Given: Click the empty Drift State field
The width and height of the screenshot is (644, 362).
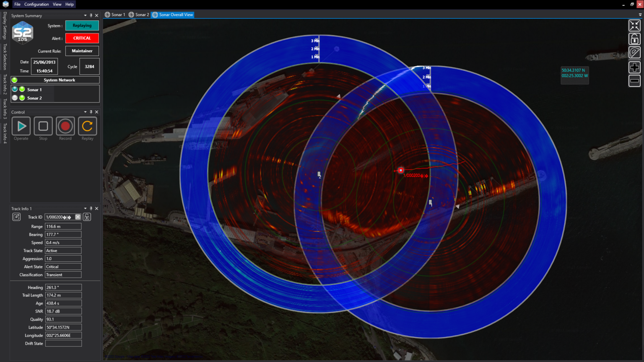Looking at the screenshot, I should [x=63, y=344].
